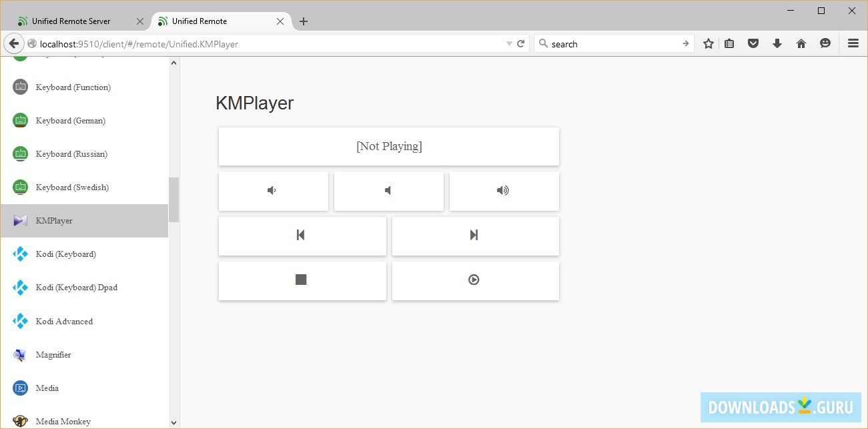868x429 pixels.
Task: Mute the volume in KMPlayer remote
Action: [388, 190]
